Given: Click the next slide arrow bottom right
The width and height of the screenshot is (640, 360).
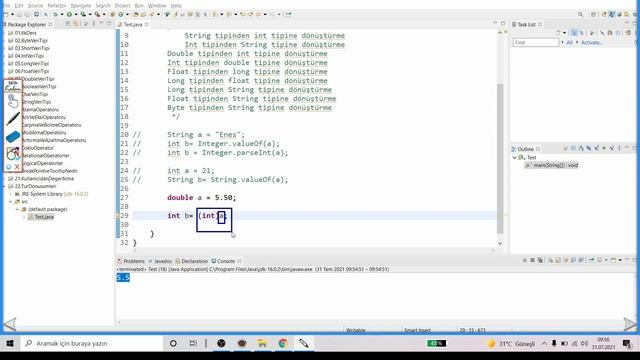Looking at the screenshot, I should click(630, 324).
